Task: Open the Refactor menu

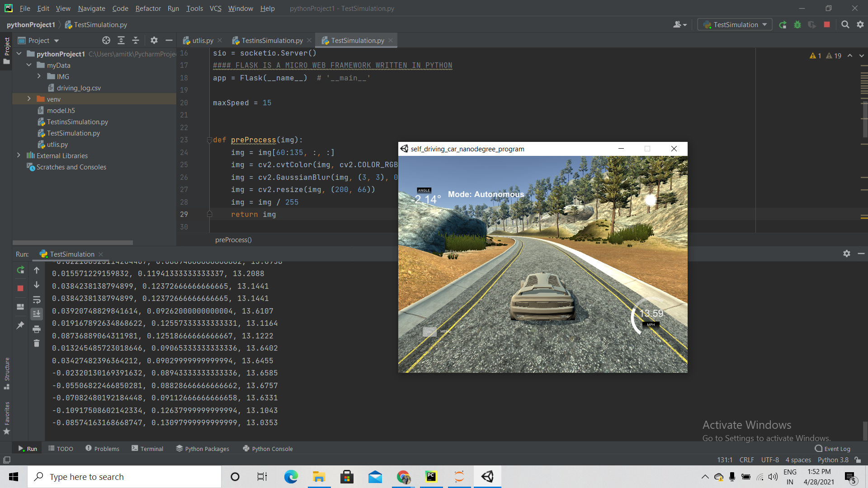Action: point(148,8)
